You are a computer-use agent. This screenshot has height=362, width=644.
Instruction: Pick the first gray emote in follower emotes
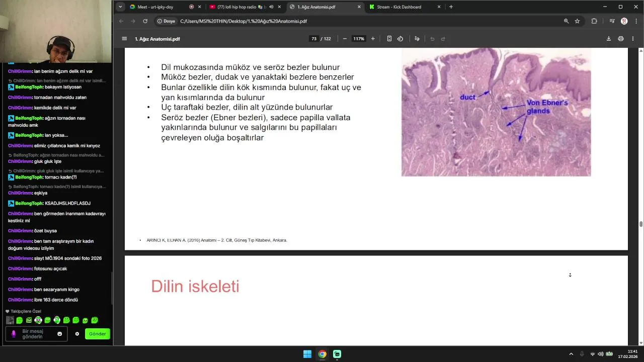(10, 320)
